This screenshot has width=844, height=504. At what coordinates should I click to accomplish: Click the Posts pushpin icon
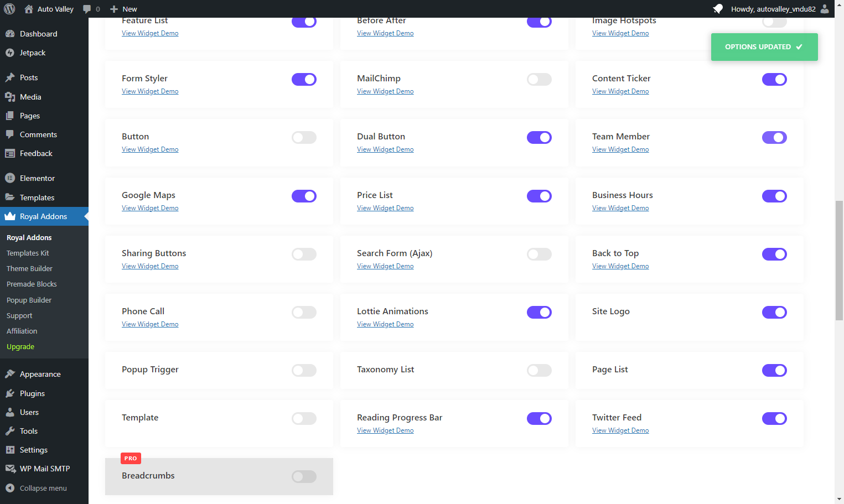[x=10, y=77]
